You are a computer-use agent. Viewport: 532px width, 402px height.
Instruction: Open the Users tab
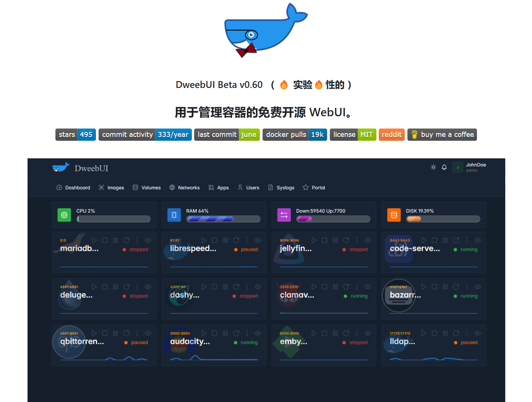248,187
